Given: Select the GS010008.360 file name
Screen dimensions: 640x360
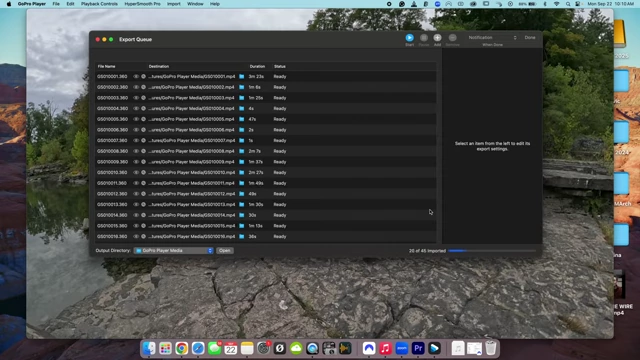Looking at the screenshot, I should (x=112, y=151).
